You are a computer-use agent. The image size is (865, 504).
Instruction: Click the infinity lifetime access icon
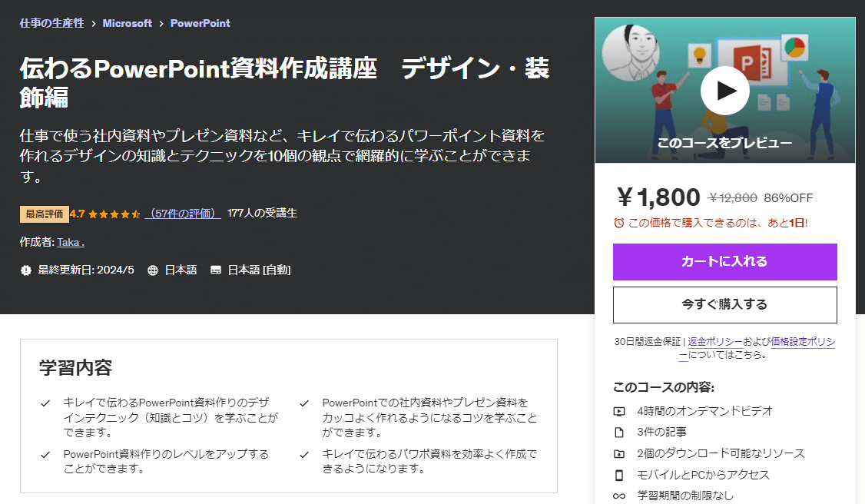click(619, 496)
